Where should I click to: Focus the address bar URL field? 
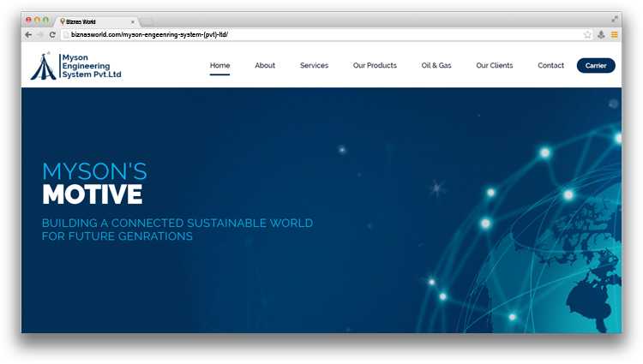pos(317,34)
